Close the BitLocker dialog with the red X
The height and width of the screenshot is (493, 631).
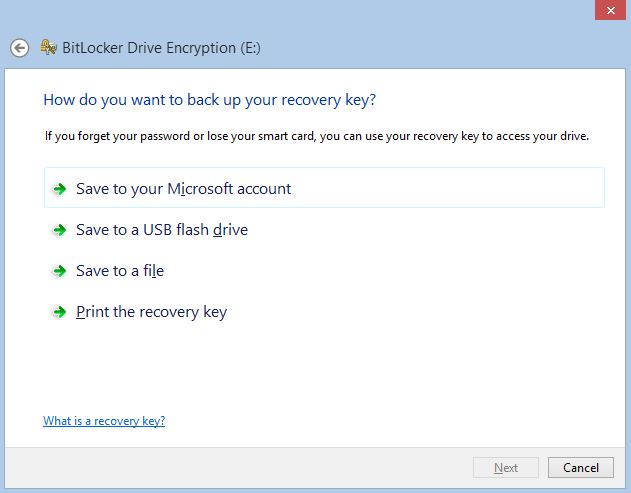[610, 10]
